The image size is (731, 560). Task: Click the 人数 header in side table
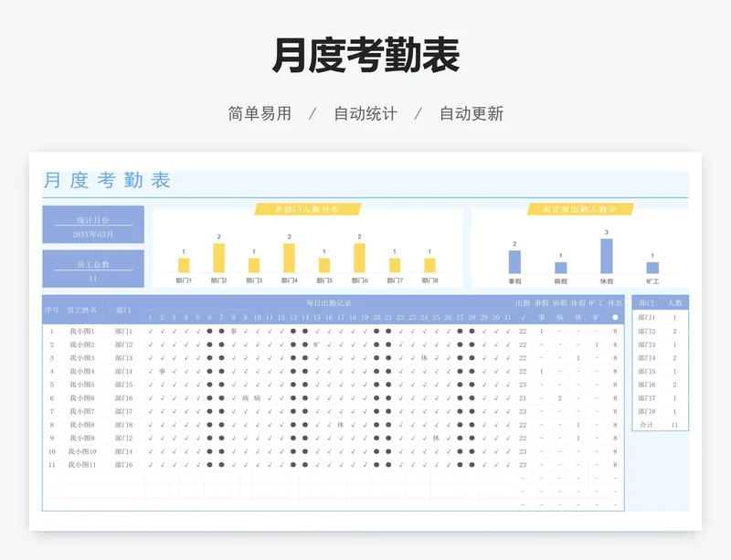(x=674, y=303)
